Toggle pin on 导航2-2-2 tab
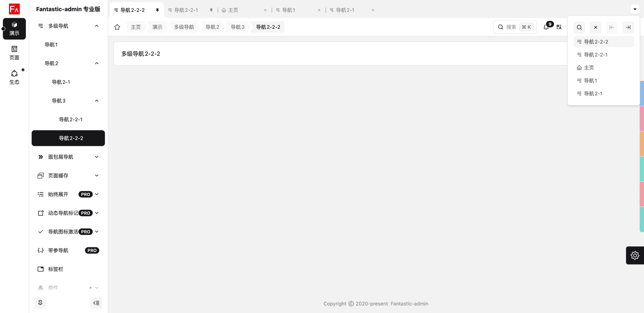This screenshot has width=644, height=313. point(157,10)
